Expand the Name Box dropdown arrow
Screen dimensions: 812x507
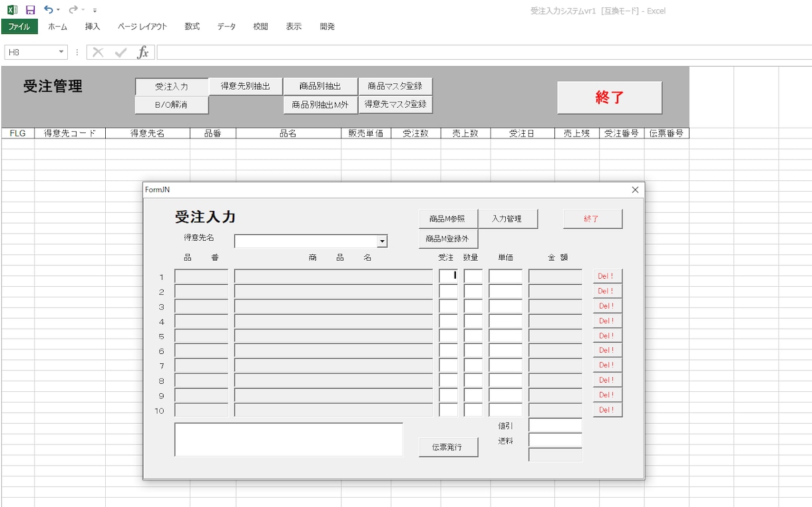point(62,52)
